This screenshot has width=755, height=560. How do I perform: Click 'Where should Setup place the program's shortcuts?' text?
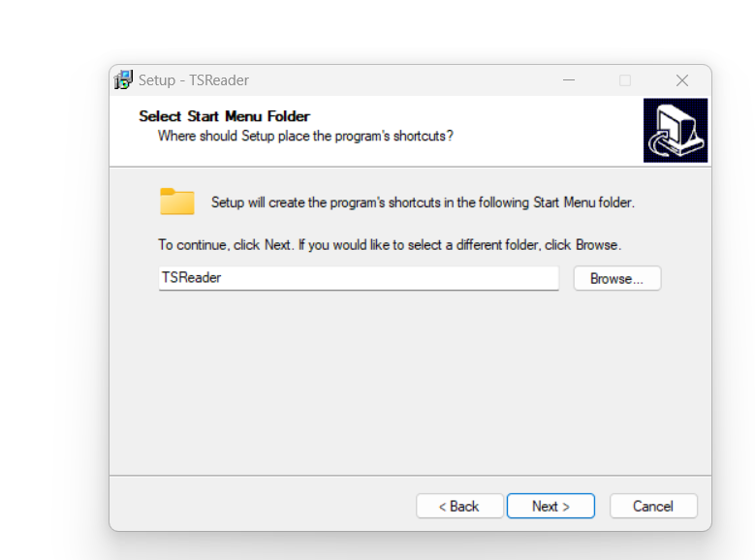point(305,137)
